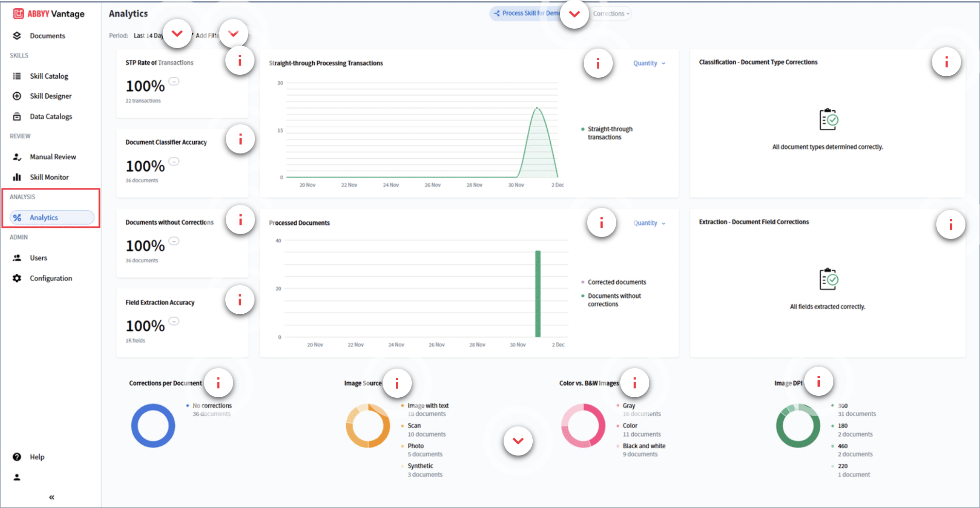Viewport: 980px width, 508px height.
Task: Expand the Quantity selector on Processed Documents
Action: [x=648, y=222]
